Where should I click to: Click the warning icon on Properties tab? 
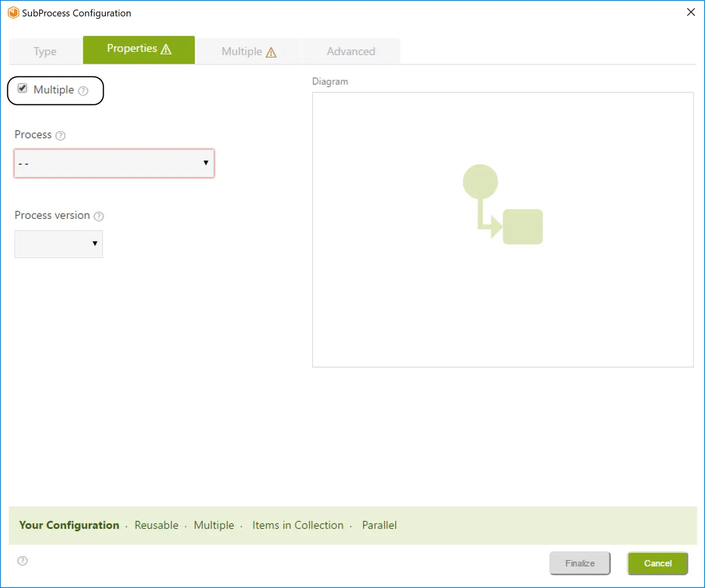click(x=166, y=49)
